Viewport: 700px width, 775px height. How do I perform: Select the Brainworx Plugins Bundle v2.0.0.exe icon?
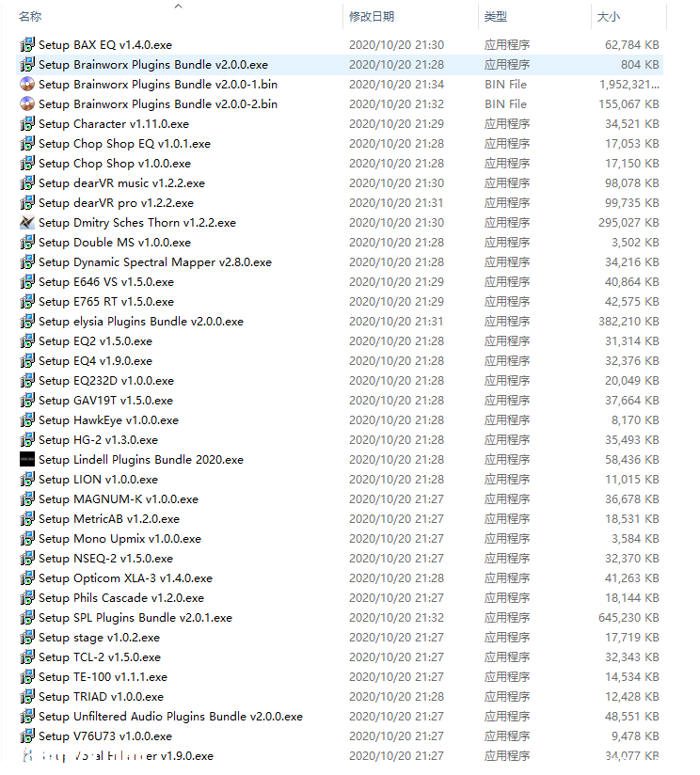point(27,64)
